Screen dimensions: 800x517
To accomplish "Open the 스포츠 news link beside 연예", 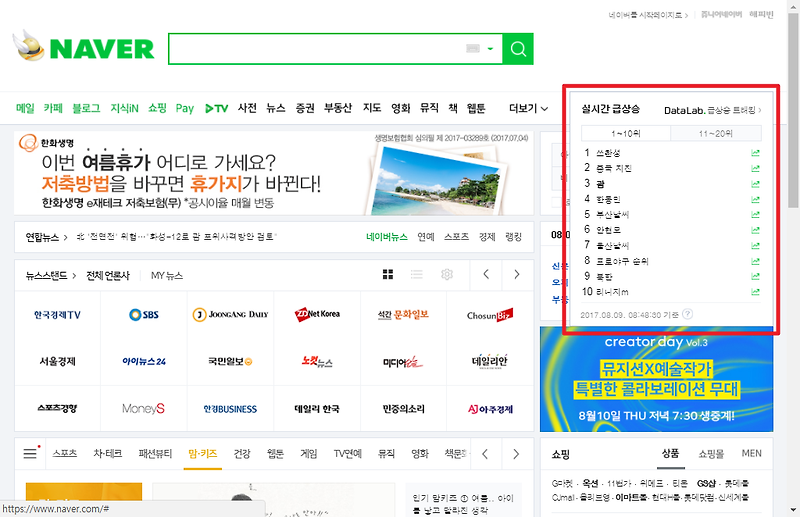I will pos(456,237).
